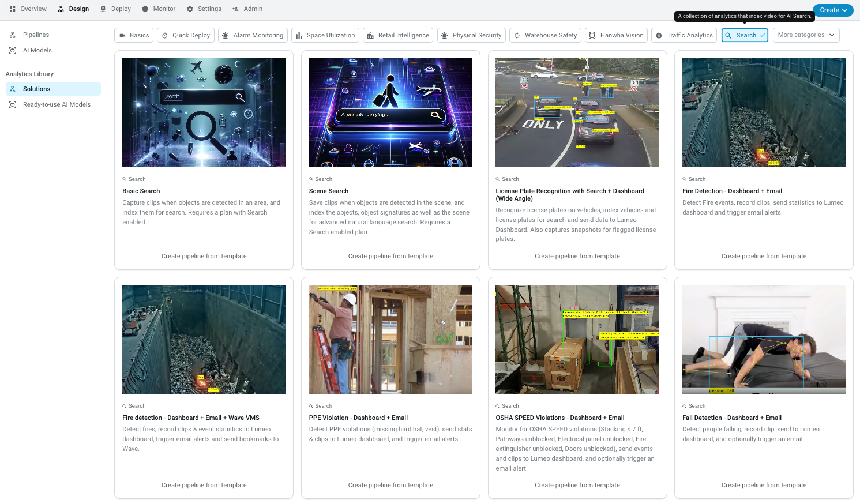Click the Search chip magnifier icon

728,36
